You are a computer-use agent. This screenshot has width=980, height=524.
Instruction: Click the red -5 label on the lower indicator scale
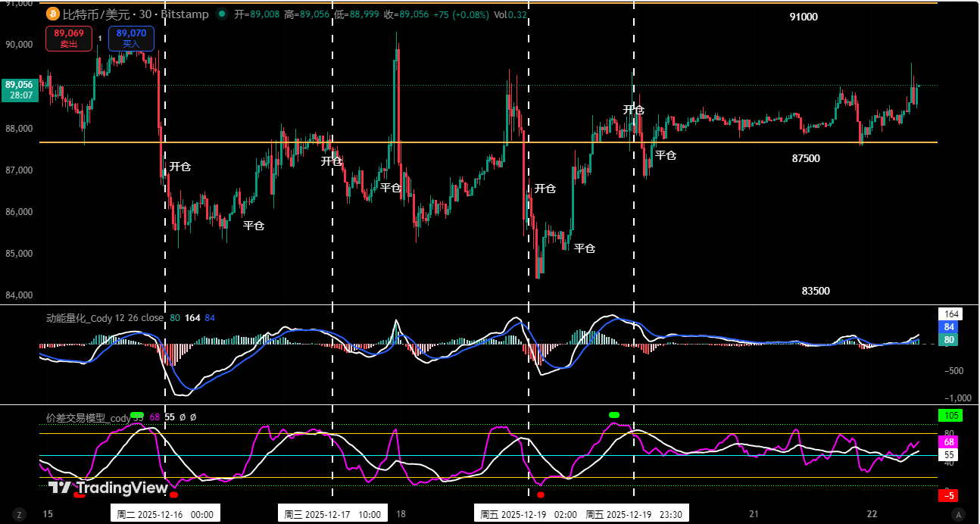tap(949, 495)
